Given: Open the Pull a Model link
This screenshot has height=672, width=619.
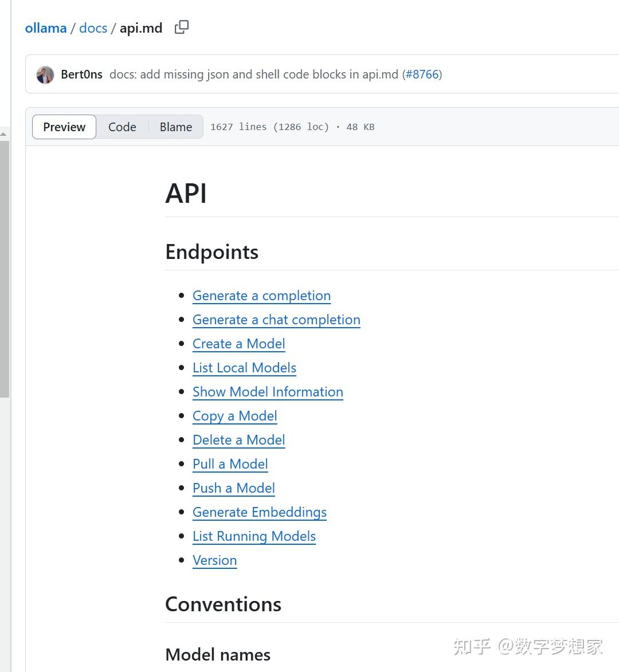Looking at the screenshot, I should click(x=230, y=463).
